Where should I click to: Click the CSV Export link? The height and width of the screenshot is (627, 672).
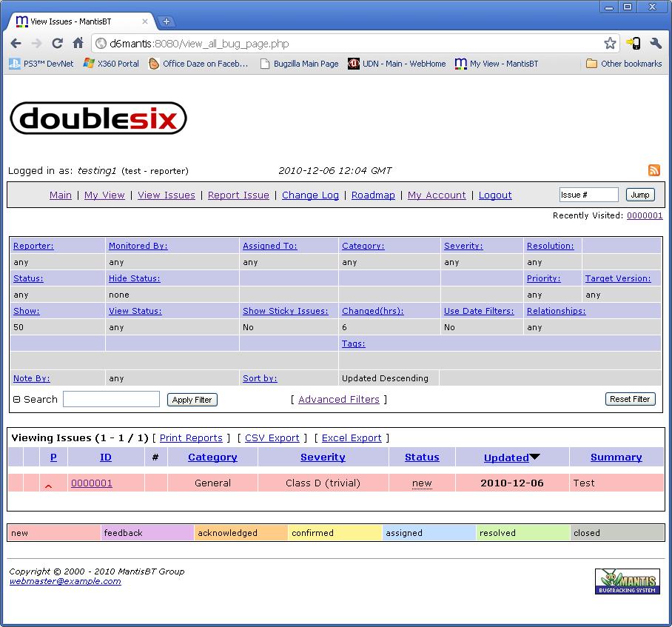click(x=272, y=438)
